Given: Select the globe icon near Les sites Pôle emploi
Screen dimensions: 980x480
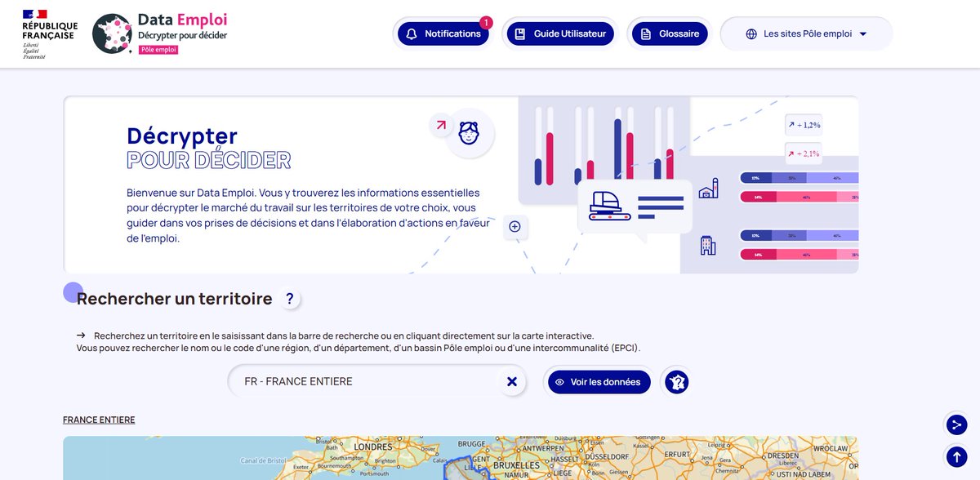Looking at the screenshot, I should (x=750, y=33).
